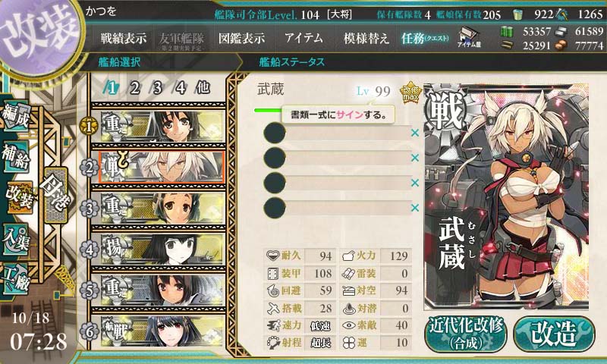
Task: Switch to fleet 3 tab
Action: pos(157,88)
